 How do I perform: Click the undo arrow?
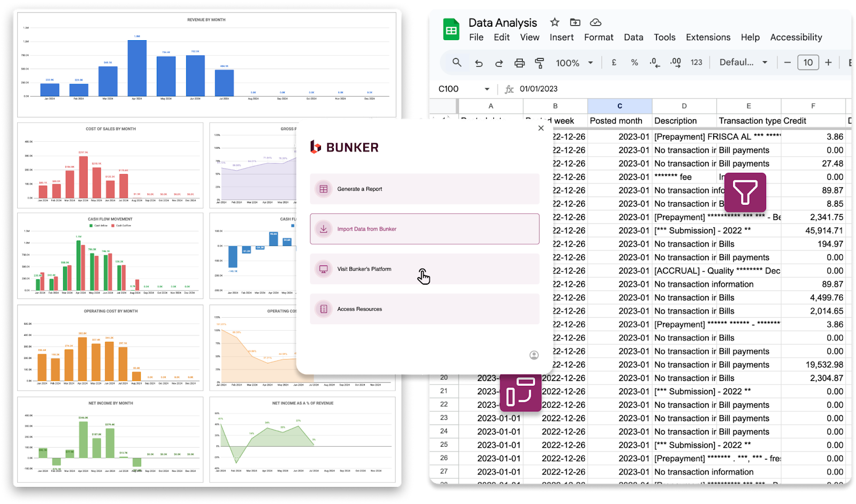pos(479,63)
